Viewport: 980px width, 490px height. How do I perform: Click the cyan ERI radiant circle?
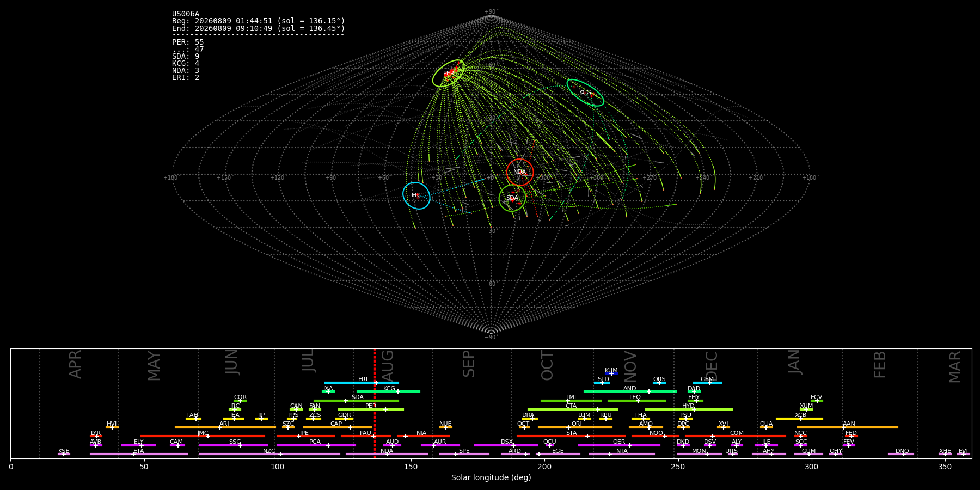pyautogui.click(x=416, y=195)
